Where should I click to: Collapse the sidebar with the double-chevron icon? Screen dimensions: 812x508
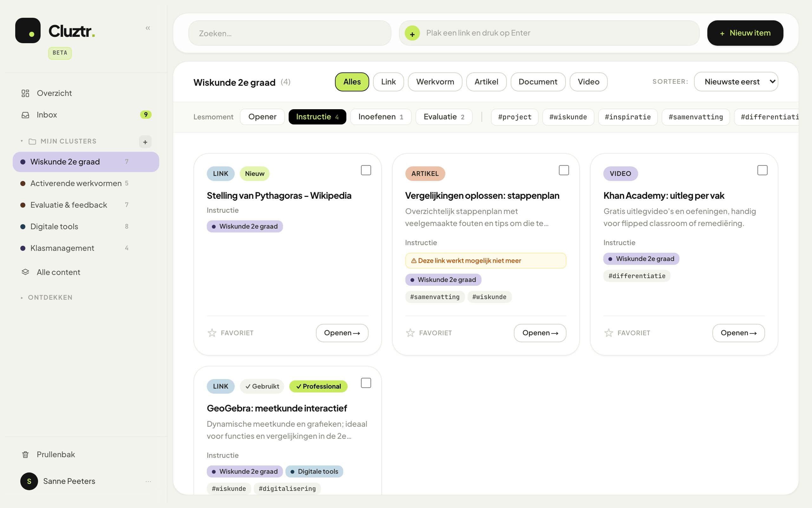point(147,28)
